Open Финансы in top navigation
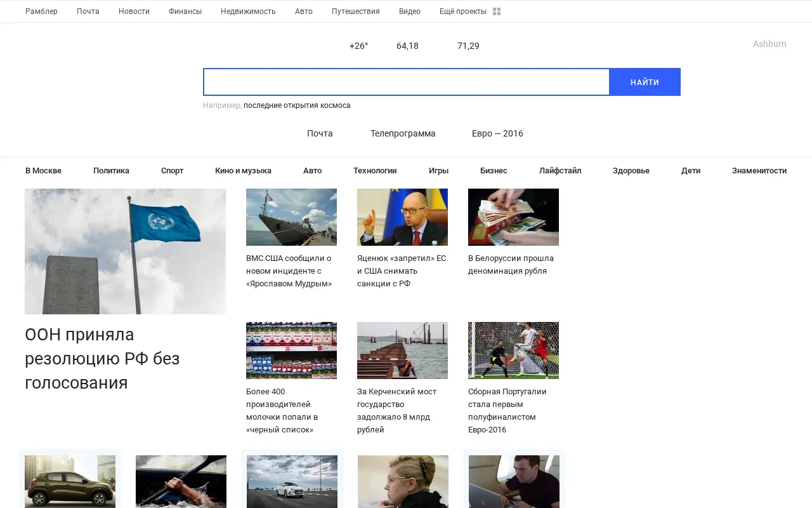This screenshot has height=508, width=812. [185, 11]
